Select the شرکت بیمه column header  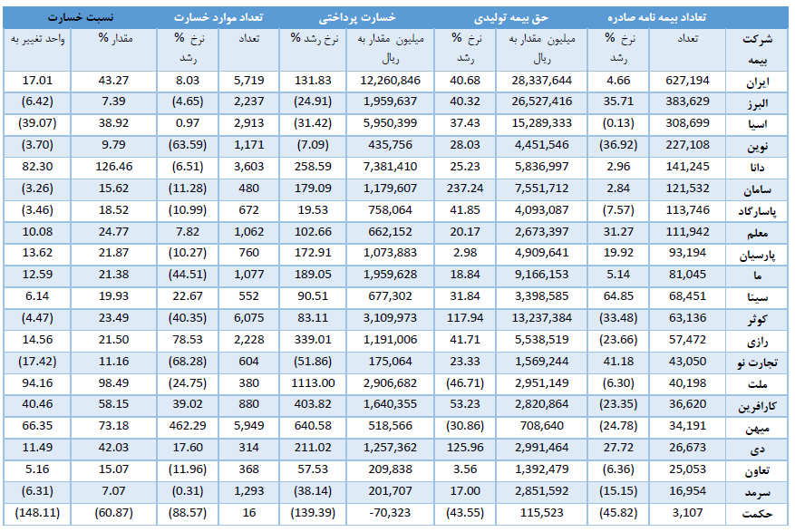(x=757, y=49)
